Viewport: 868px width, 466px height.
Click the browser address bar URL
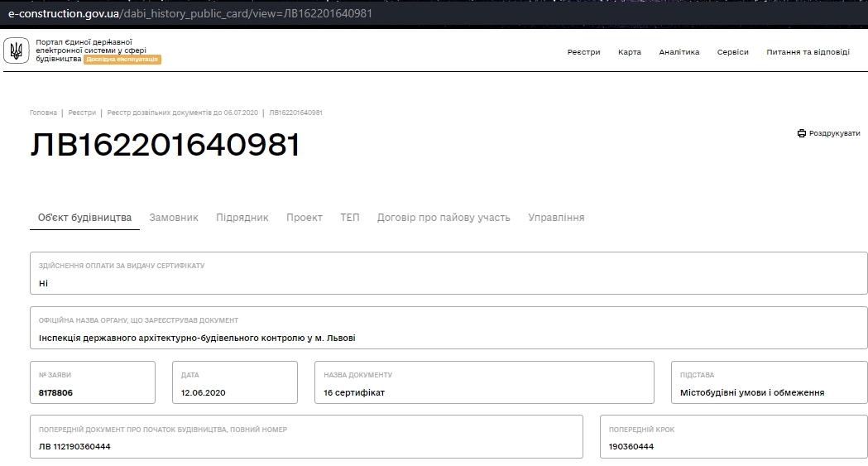coord(190,13)
